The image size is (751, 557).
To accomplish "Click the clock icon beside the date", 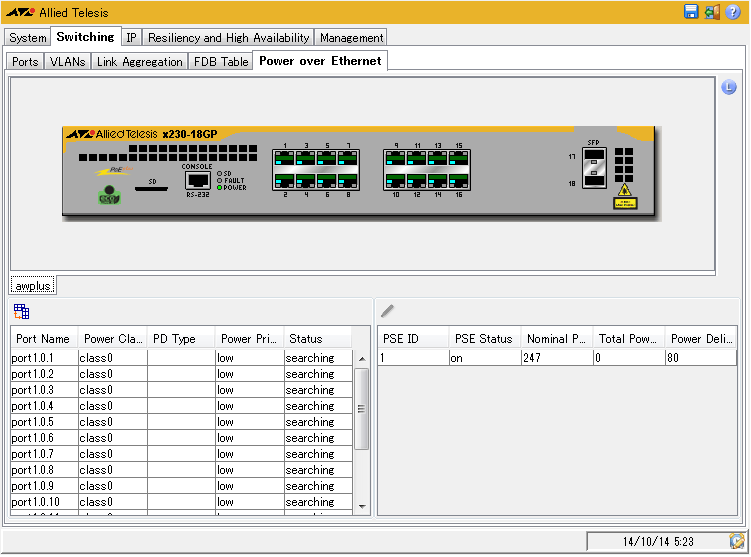I will pyautogui.click(x=737, y=541).
